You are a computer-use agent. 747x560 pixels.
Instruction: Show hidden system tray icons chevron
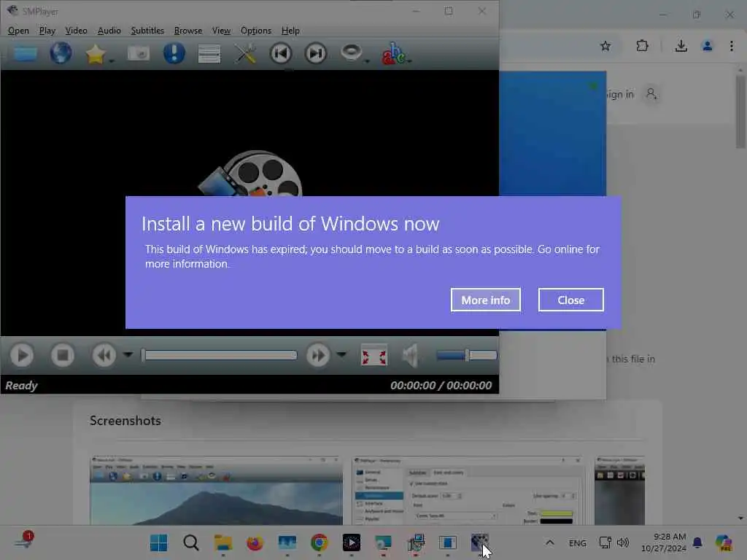point(550,542)
